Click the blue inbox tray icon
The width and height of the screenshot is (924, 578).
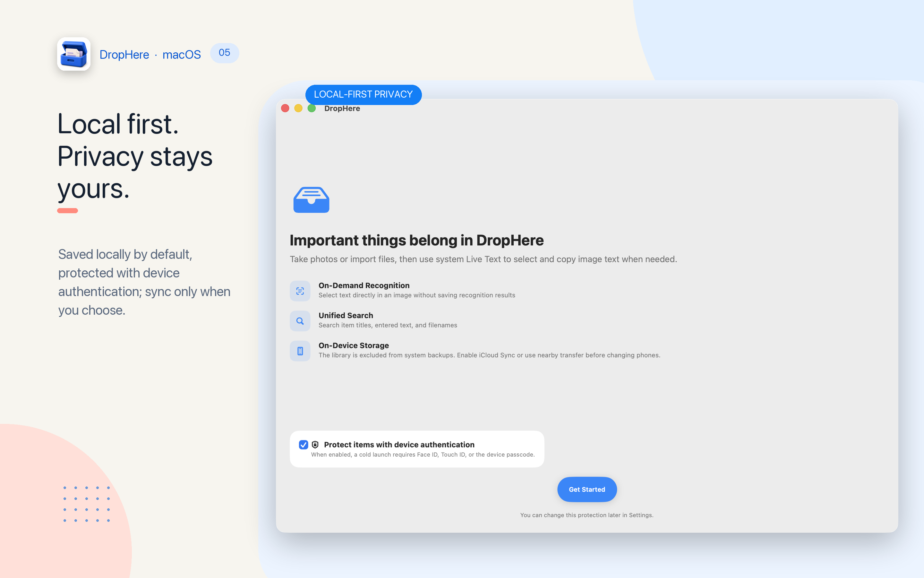(x=311, y=199)
